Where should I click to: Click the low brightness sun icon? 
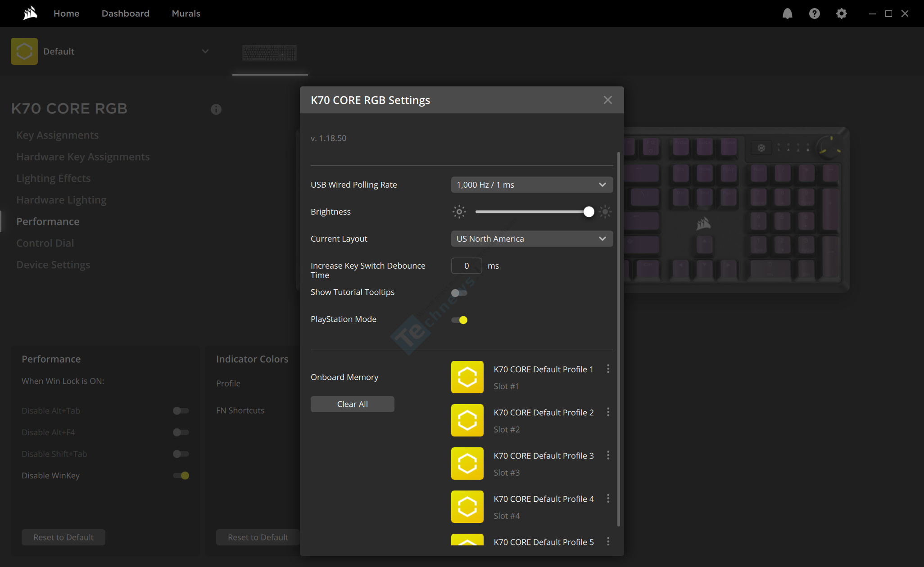point(459,211)
